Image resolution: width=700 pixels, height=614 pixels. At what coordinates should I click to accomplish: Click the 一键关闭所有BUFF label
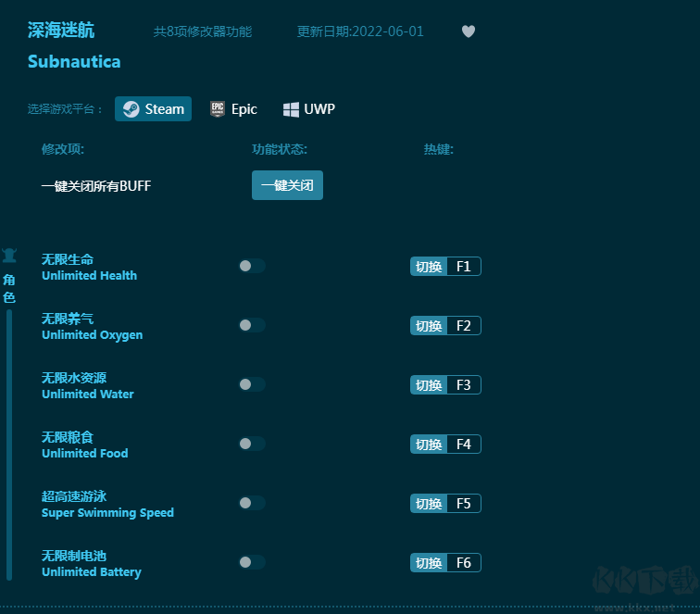click(96, 186)
